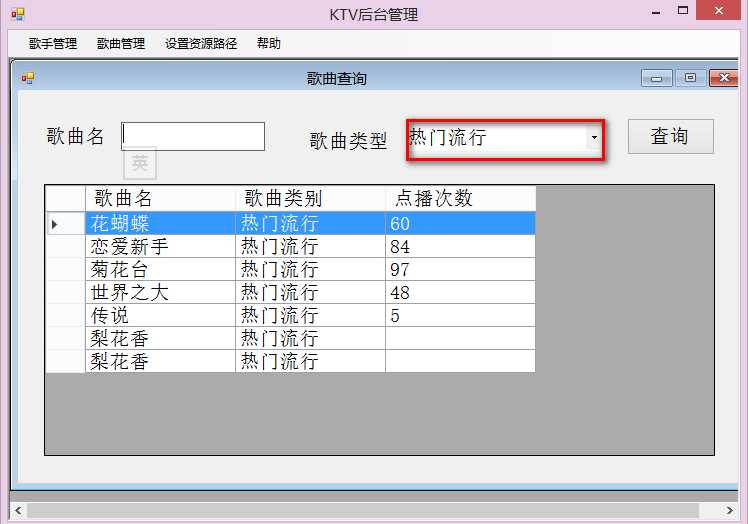
Task: Click the play count 5 cell
Action: [460, 315]
